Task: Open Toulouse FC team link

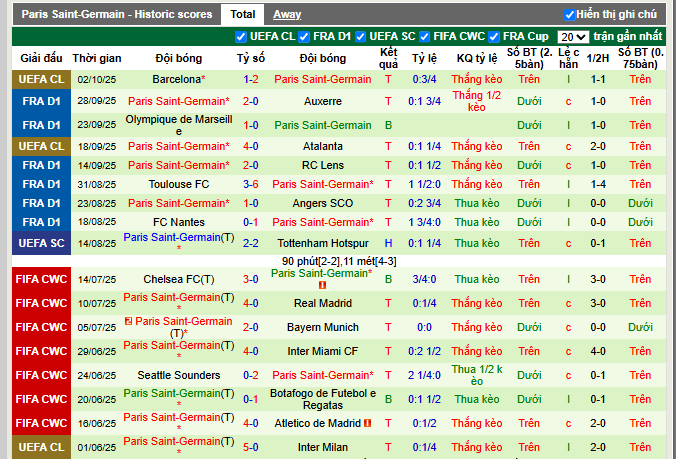Action: pyautogui.click(x=179, y=184)
